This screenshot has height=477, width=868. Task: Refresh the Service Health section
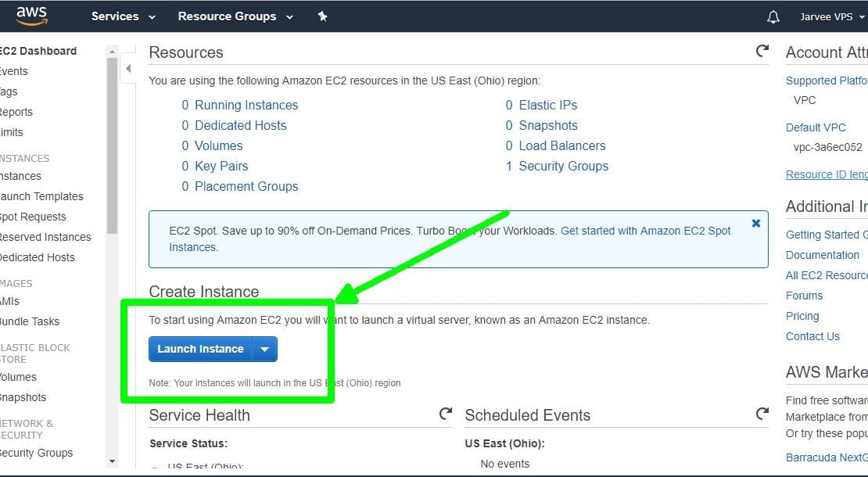[x=446, y=414]
